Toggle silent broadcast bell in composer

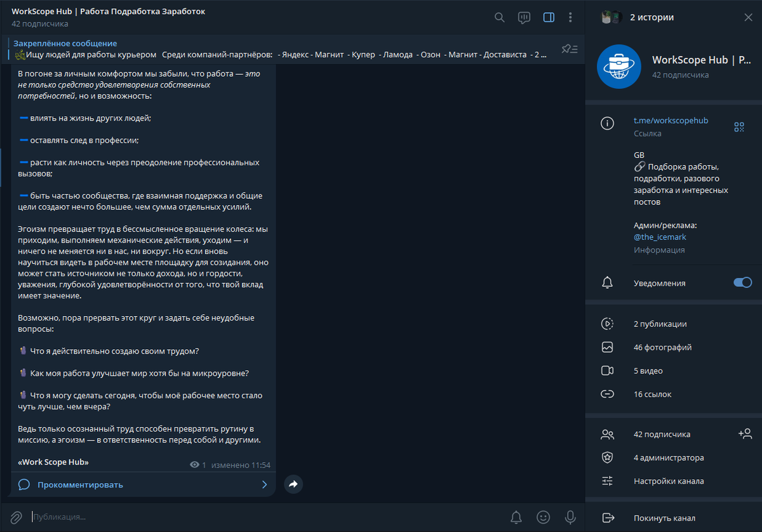point(516,517)
